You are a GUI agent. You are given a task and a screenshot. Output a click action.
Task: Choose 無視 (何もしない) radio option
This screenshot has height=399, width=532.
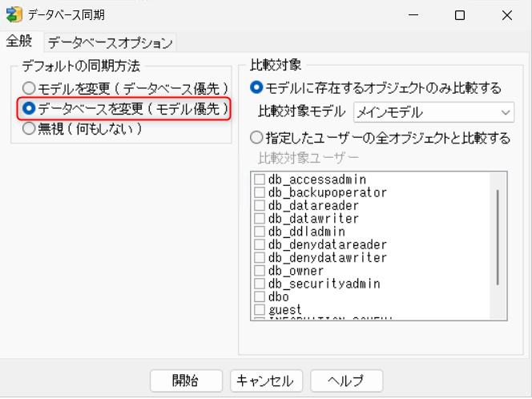(30, 127)
